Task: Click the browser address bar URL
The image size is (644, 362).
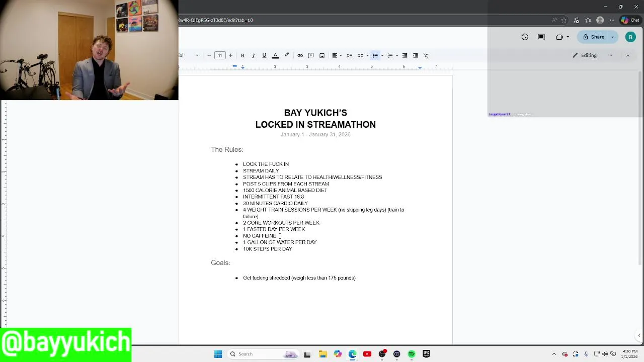Action: tap(215, 20)
